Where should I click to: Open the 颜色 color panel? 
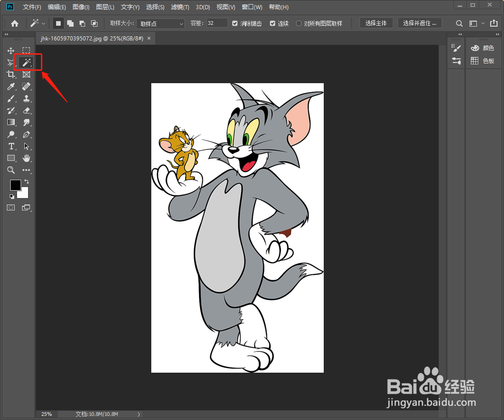(x=482, y=48)
